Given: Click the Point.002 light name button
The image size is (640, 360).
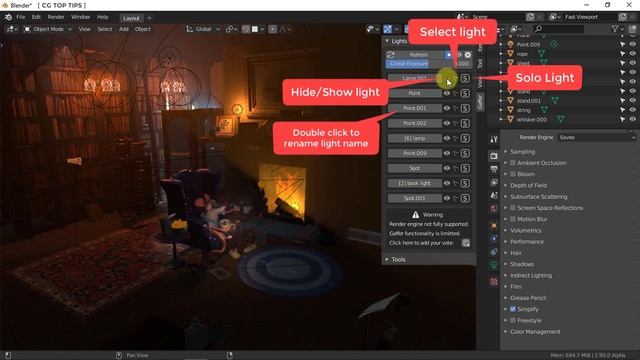Looking at the screenshot, I should tap(414, 123).
